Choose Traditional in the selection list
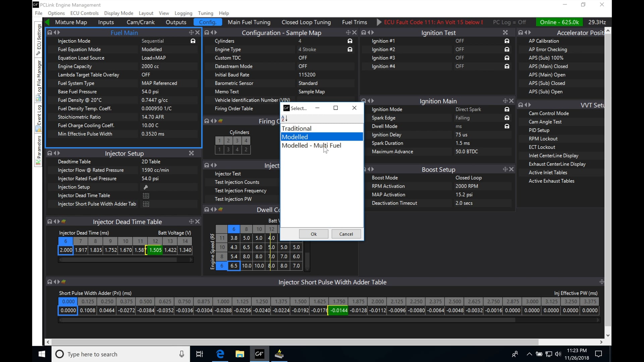The image size is (644, 362). click(x=297, y=128)
